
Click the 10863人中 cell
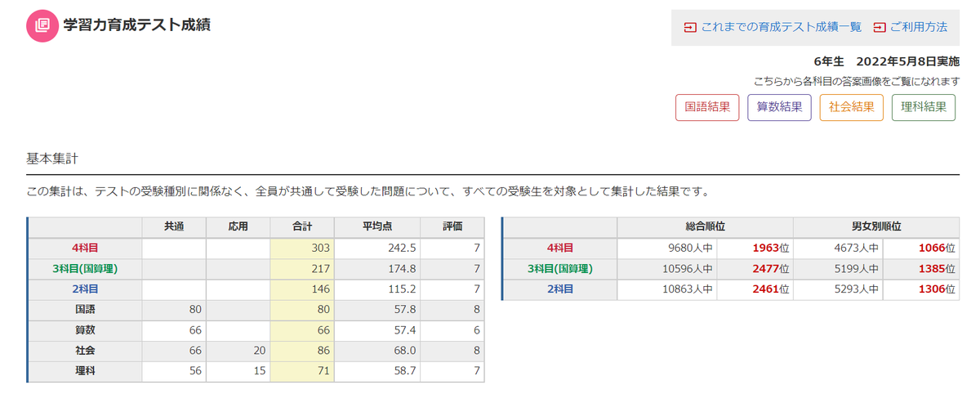tap(667, 289)
